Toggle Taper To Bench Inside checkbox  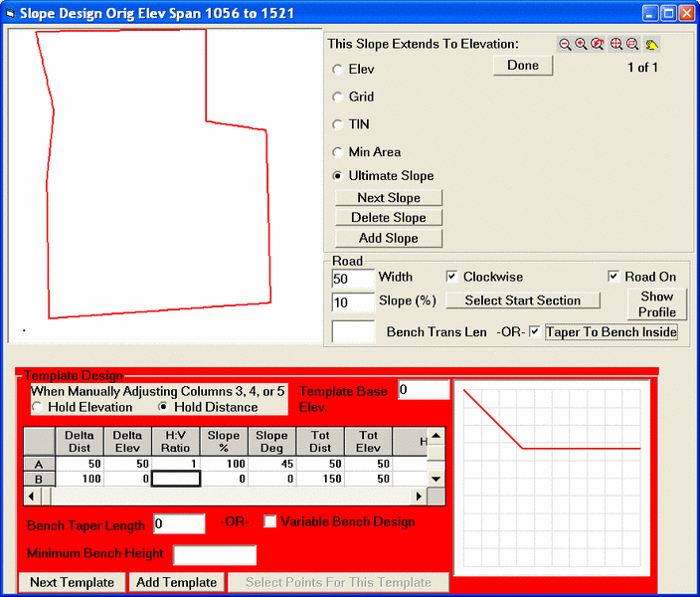pos(534,332)
